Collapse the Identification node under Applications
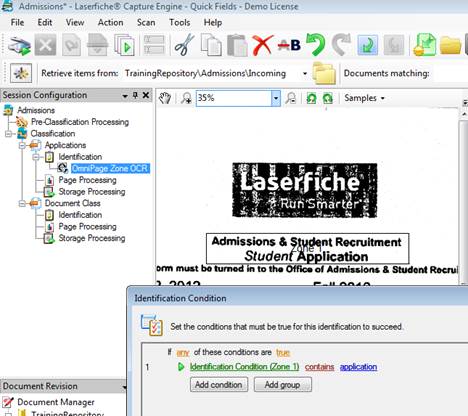 [36, 157]
